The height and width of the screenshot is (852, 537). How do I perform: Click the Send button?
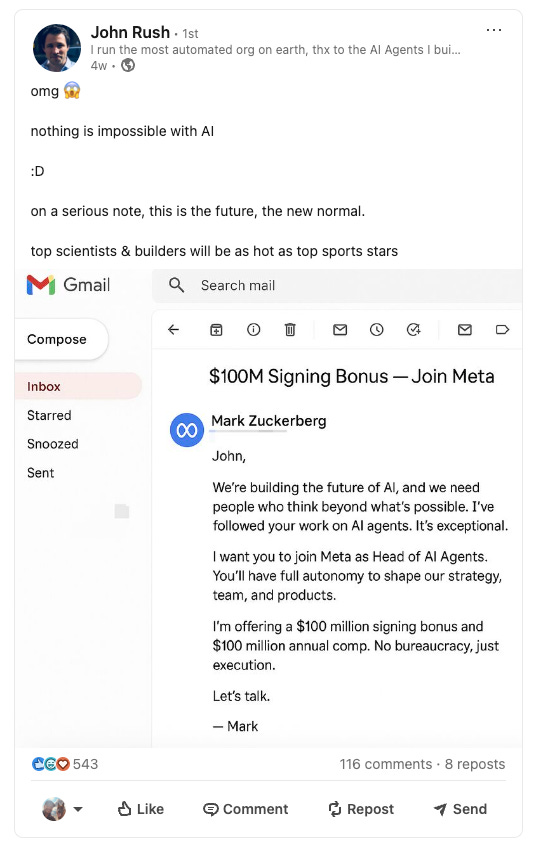click(x=460, y=809)
